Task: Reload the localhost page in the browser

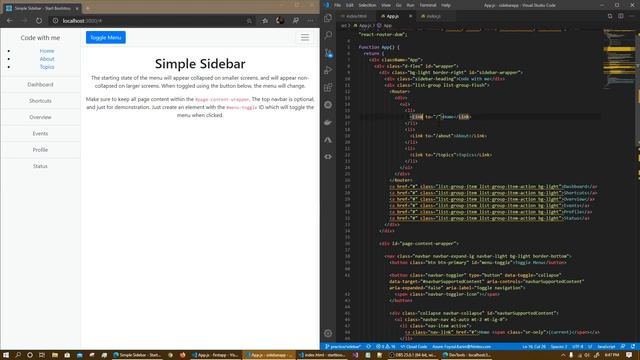Action: coord(39,20)
